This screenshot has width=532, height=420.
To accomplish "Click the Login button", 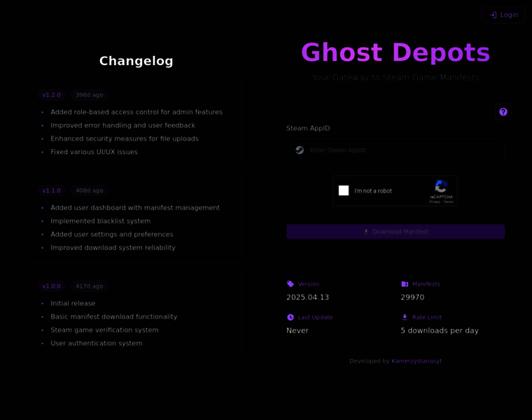I will pyautogui.click(x=503, y=15).
